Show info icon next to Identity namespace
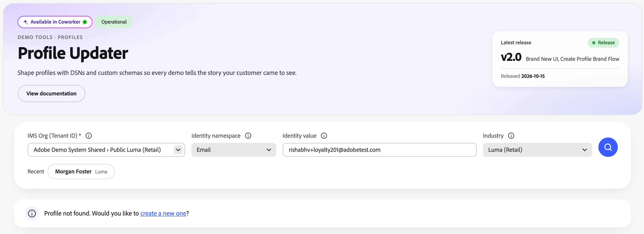Image resolution: width=644 pixels, height=234 pixels. tap(248, 136)
